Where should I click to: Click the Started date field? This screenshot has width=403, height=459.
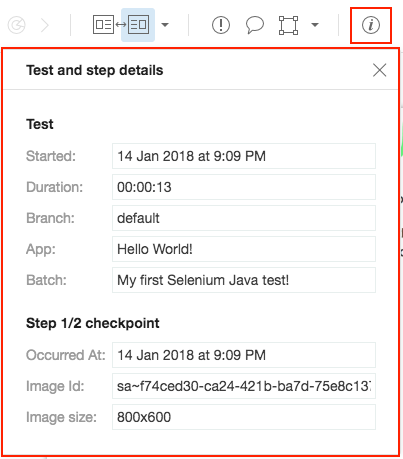tap(244, 156)
